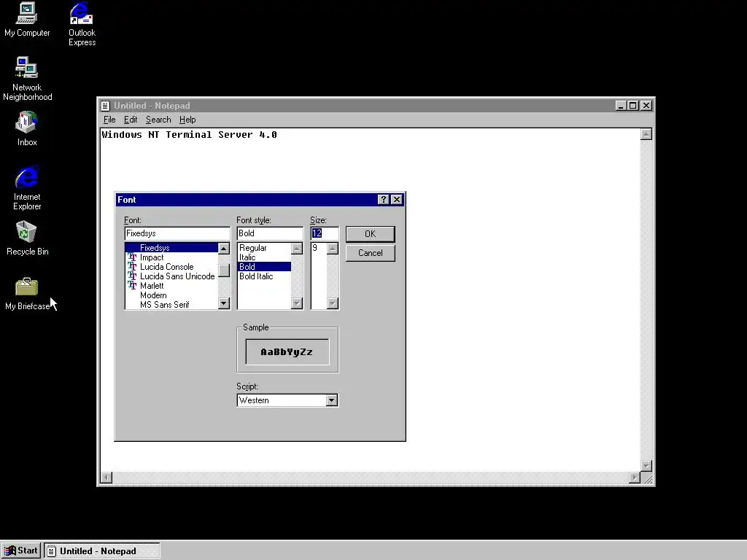Click Untitled - Notepad taskbar button

click(x=102, y=551)
